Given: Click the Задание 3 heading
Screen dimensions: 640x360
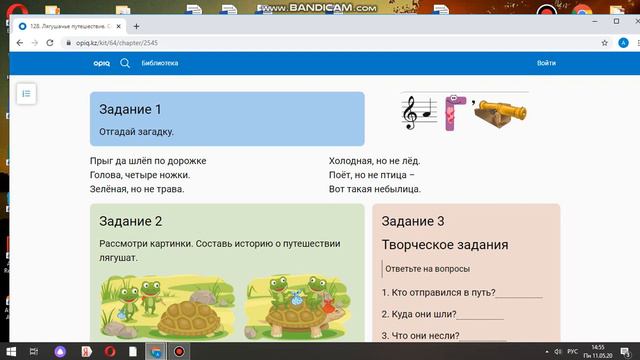Looking at the screenshot, I should 413,221.
